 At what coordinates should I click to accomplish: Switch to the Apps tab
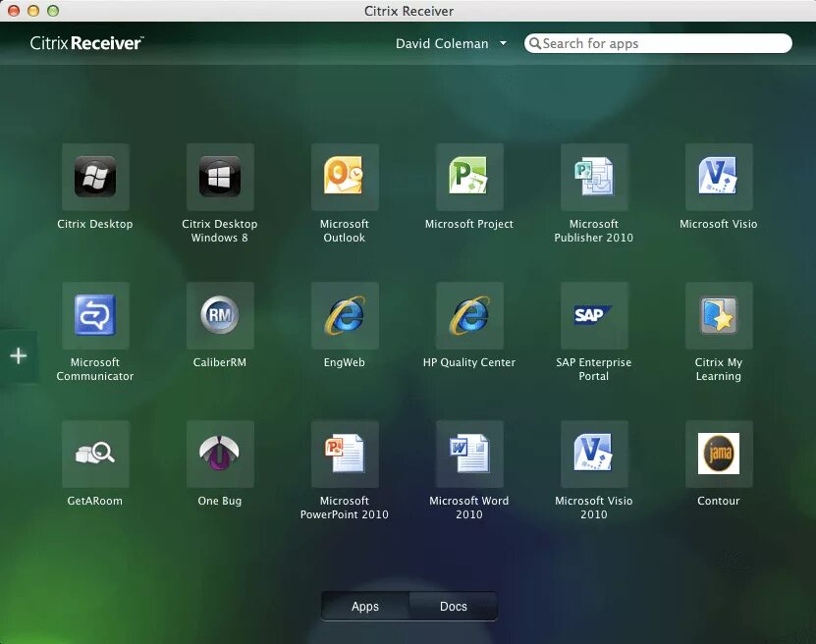coord(365,606)
